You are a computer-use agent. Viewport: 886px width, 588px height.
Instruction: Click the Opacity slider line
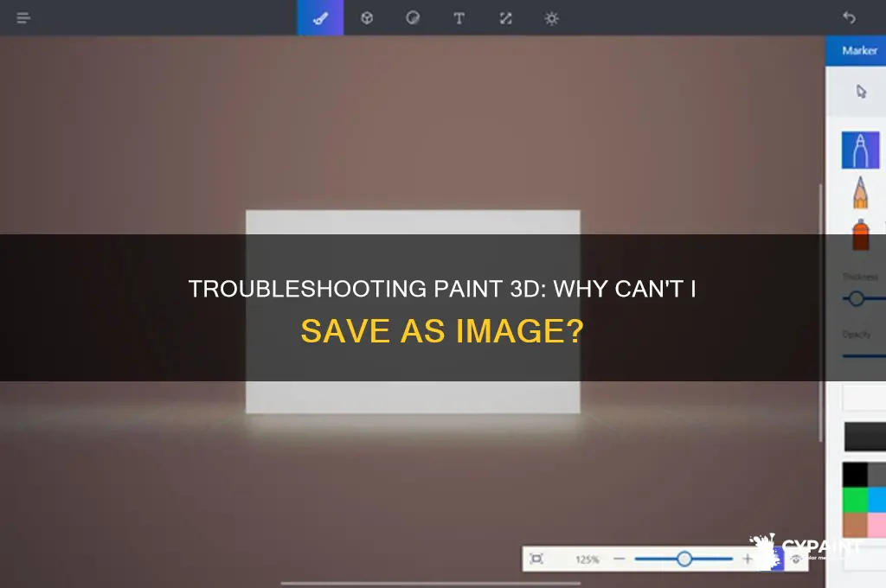(x=864, y=356)
